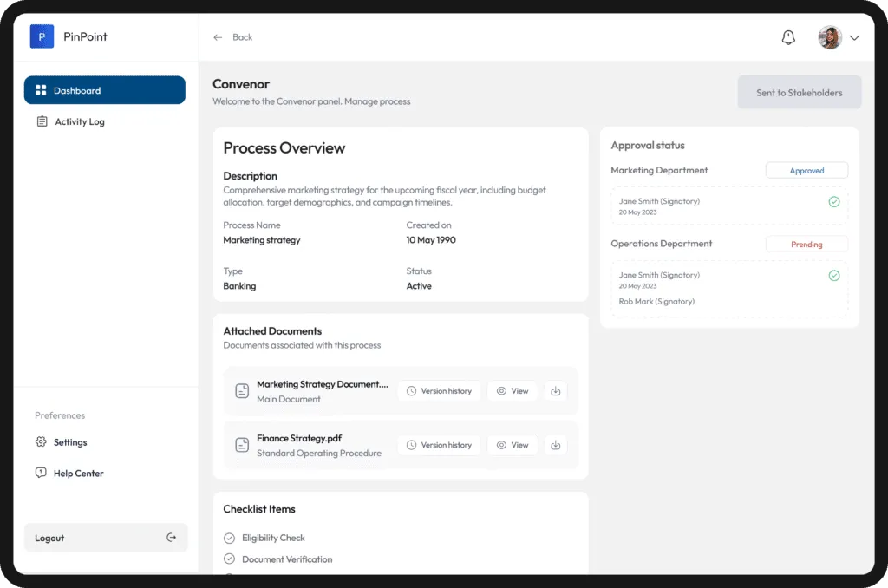
Task: Expand the user profile dropdown chevron
Action: pos(854,37)
